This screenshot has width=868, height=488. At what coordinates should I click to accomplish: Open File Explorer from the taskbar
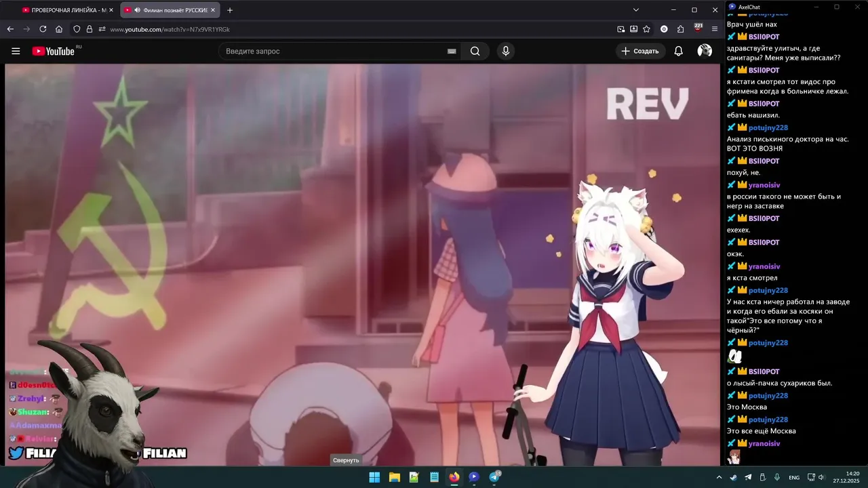[394, 477]
